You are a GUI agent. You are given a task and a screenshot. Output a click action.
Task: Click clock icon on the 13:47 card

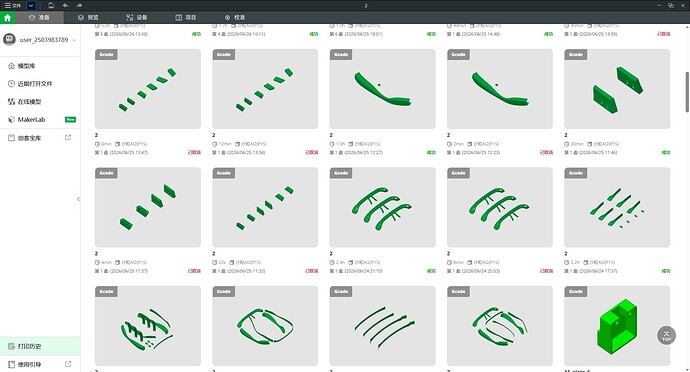[97, 144]
